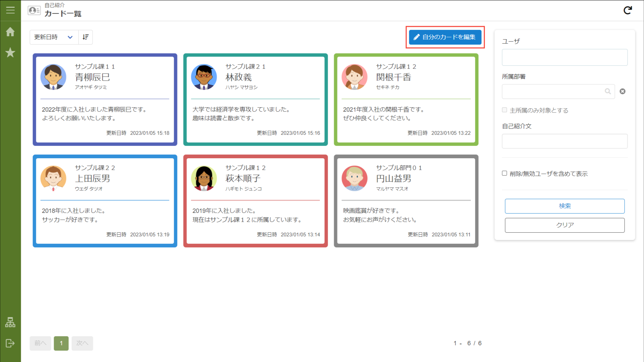Open the organization chart icon

coord(10,322)
